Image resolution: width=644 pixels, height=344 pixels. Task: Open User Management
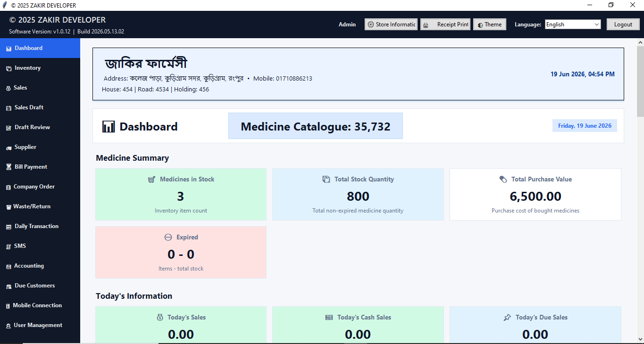tap(40, 325)
